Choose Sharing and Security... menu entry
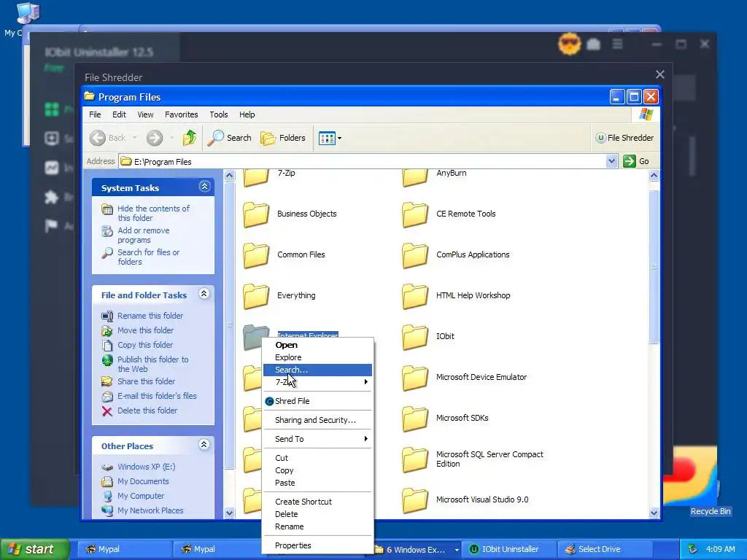Image resolution: width=747 pixels, height=560 pixels. (x=317, y=421)
